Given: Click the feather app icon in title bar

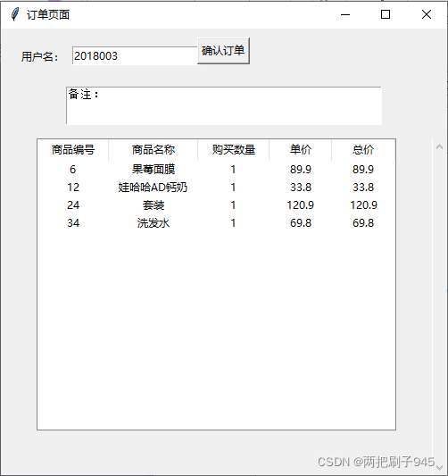Looking at the screenshot, I should tap(15, 14).
